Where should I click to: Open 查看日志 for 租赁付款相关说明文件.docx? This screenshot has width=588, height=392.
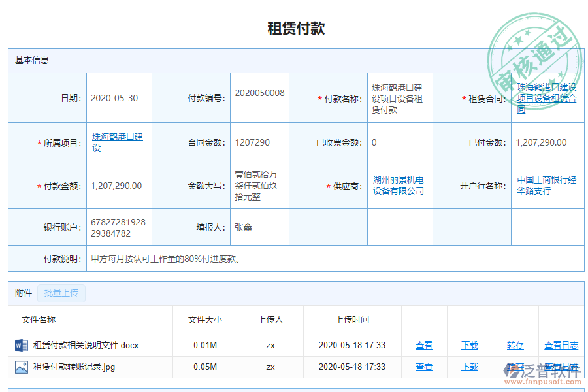pos(561,345)
